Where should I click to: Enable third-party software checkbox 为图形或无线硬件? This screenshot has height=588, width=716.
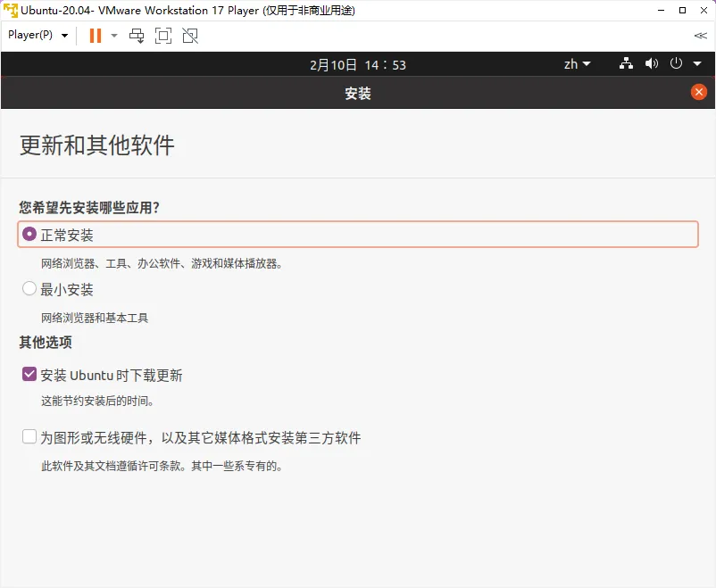point(29,437)
